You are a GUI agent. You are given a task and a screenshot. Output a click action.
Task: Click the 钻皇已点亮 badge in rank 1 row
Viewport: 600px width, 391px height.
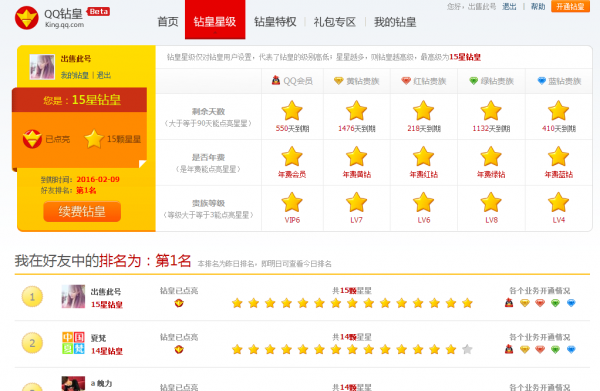tap(179, 303)
